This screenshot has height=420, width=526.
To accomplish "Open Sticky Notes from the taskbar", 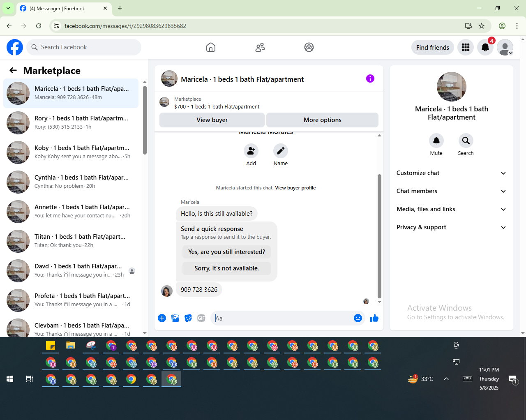I will 51,346.
